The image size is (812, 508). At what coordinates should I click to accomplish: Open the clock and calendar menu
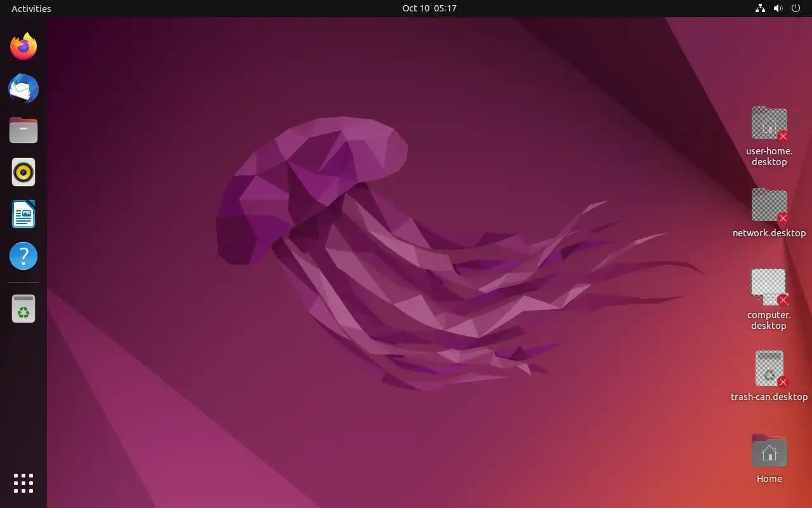429,8
